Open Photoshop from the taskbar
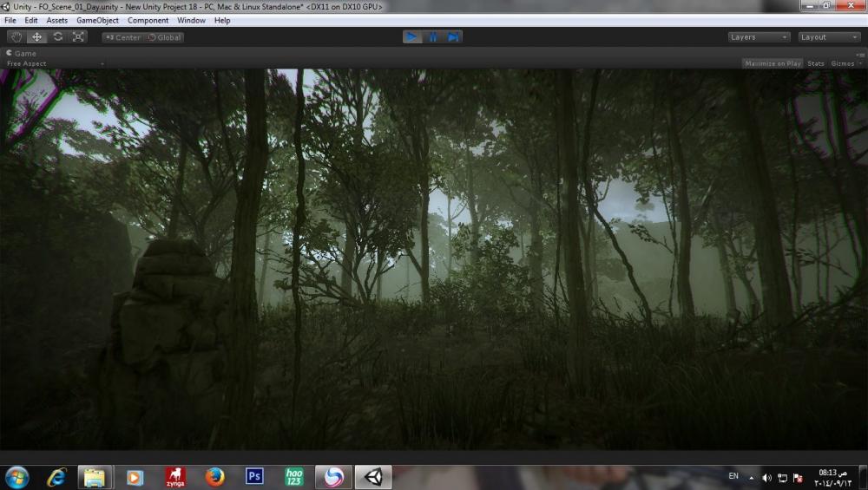Image resolution: width=868 pixels, height=490 pixels. click(x=254, y=476)
